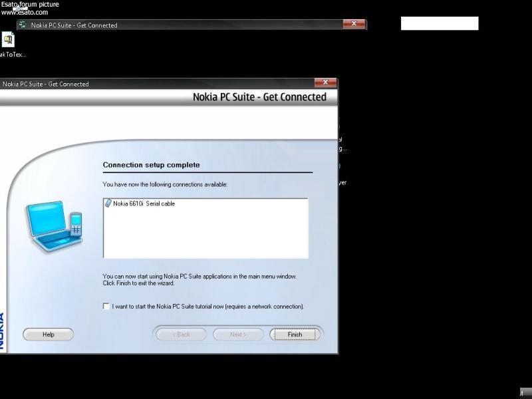Click the phone icon beside Nokia 6610i

pyautogui.click(x=108, y=203)
